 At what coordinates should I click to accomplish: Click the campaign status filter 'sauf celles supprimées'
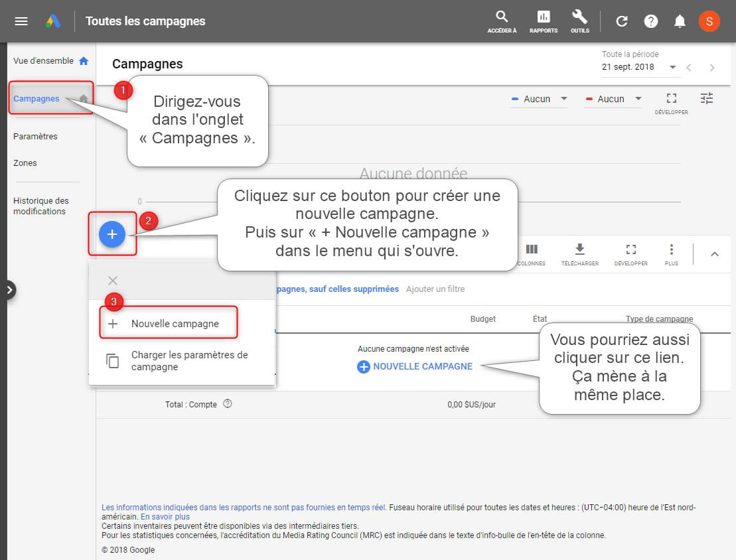338,289
